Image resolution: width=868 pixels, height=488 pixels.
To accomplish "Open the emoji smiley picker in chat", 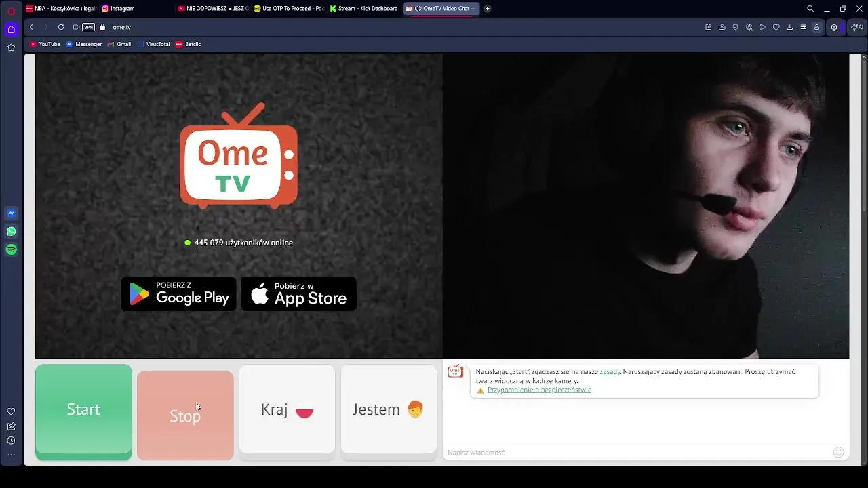I will [x=838, y=452].
